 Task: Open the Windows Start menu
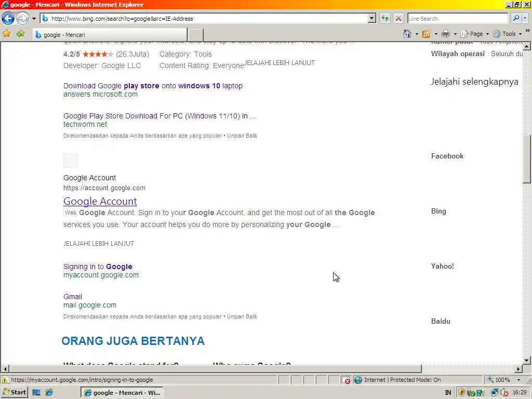pos(14,393)
